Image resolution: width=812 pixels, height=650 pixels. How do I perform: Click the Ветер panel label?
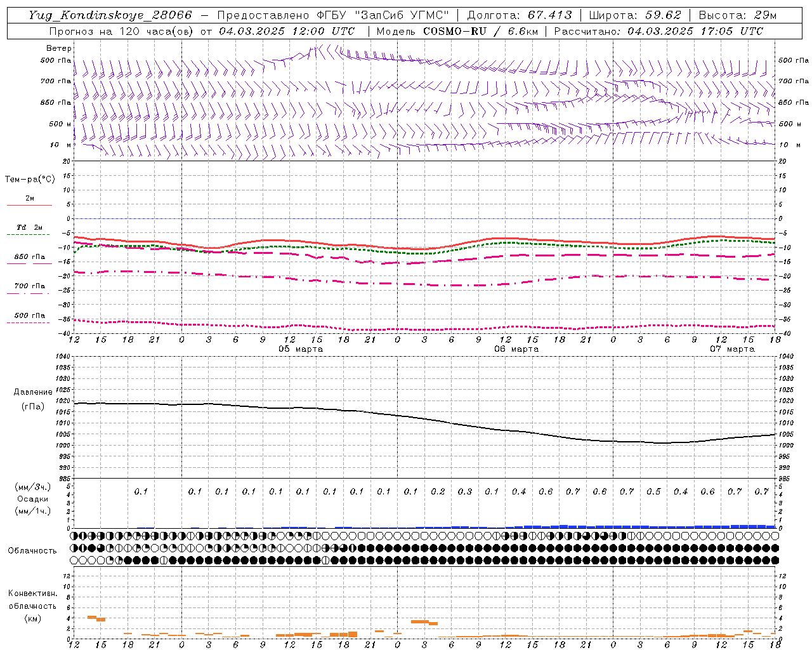click(59, 48)
